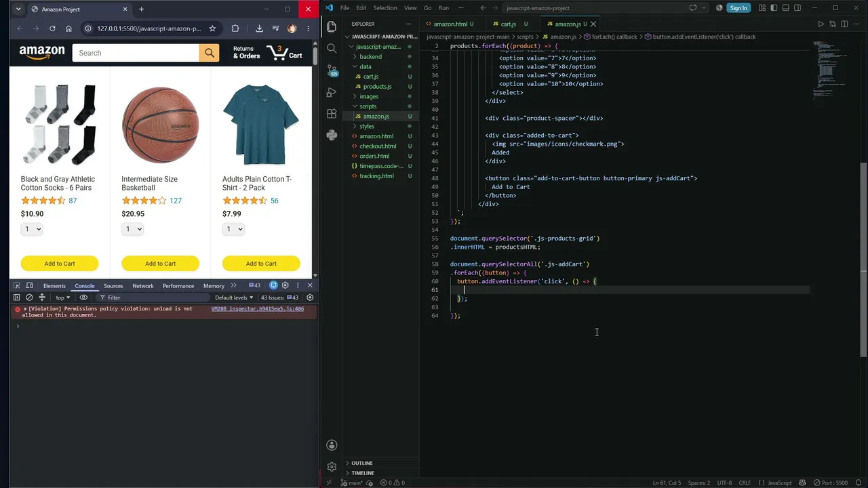Open the Extensions view icon
The width and height of the screenshot is (868, 488).
click(x=332, y=113)
